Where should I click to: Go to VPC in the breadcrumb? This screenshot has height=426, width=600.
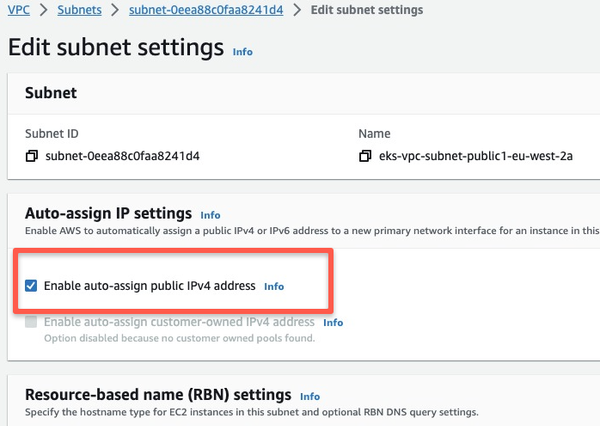click(x=19, y=10)
